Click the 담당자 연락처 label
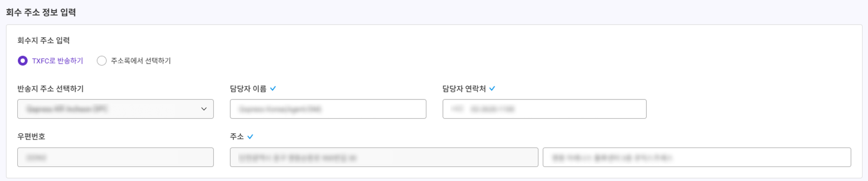Screen dimensions: 868x181 (464, 88)
